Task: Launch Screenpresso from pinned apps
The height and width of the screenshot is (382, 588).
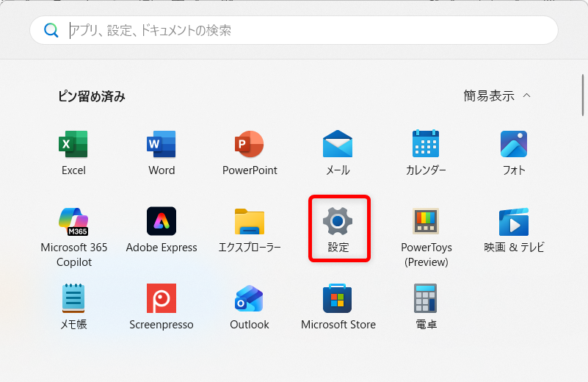Action: click(161, 298)
